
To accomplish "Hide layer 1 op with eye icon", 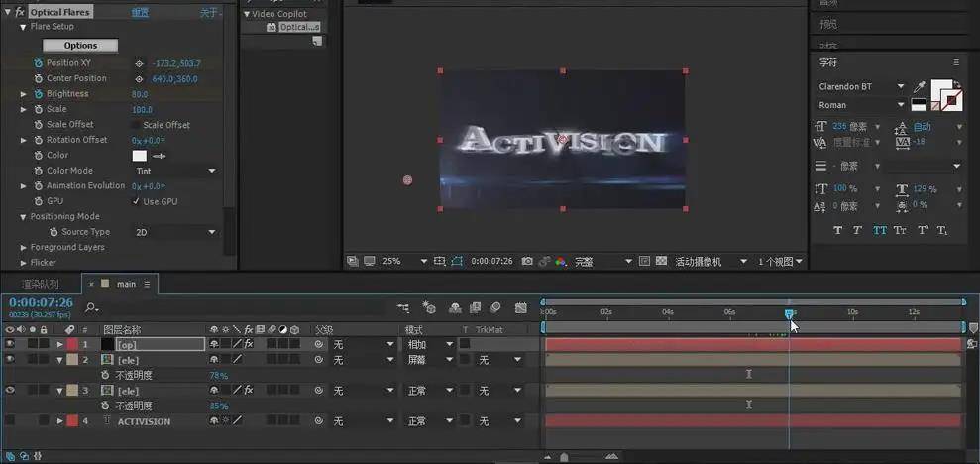I will point(9,344).
